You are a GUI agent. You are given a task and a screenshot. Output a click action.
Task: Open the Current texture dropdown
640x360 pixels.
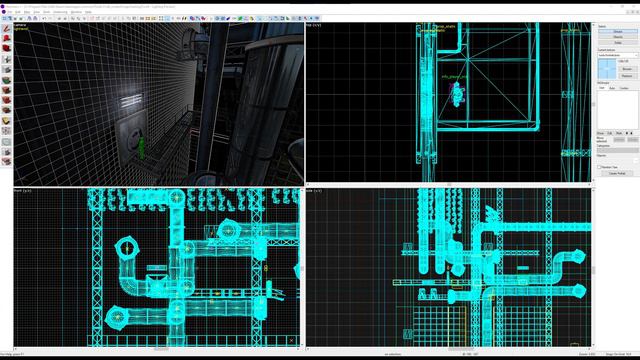pyautogui.click(x=618, y=55)
